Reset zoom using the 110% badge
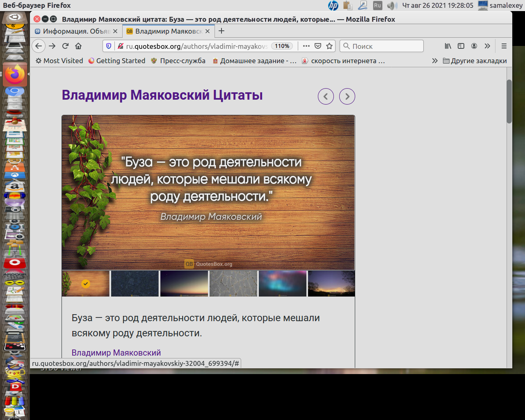The width and height of the screenshot is (525, 420). pyautogui.click(x=282, y=46)
